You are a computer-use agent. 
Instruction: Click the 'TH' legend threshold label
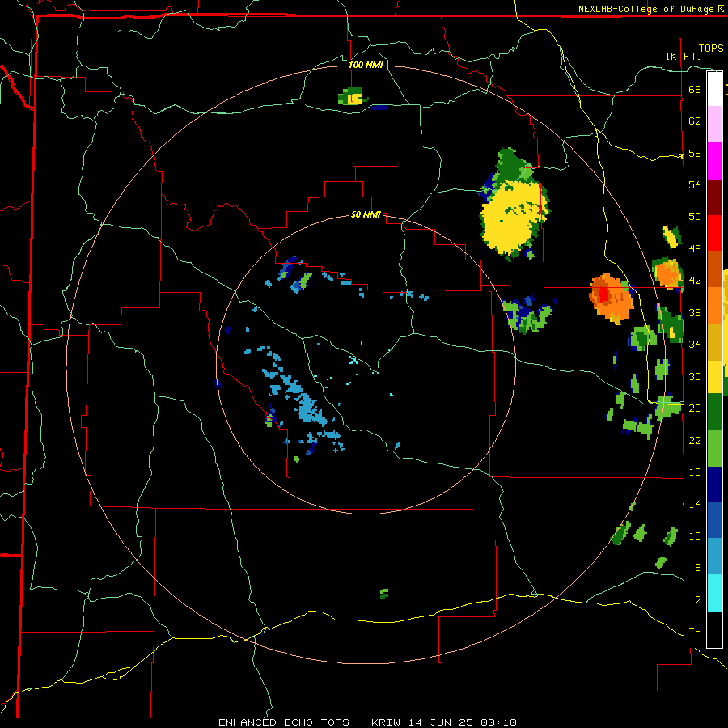tap(695, 632)
